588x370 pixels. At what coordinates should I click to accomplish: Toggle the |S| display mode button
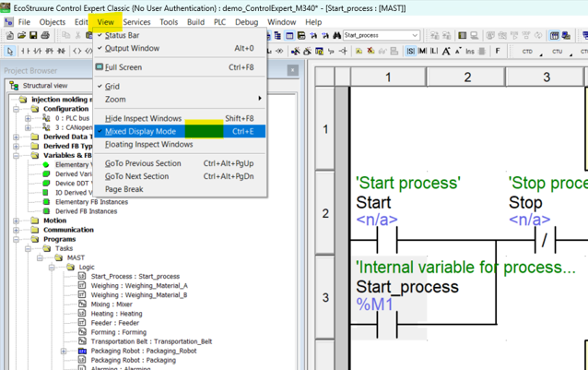point(411,51)
